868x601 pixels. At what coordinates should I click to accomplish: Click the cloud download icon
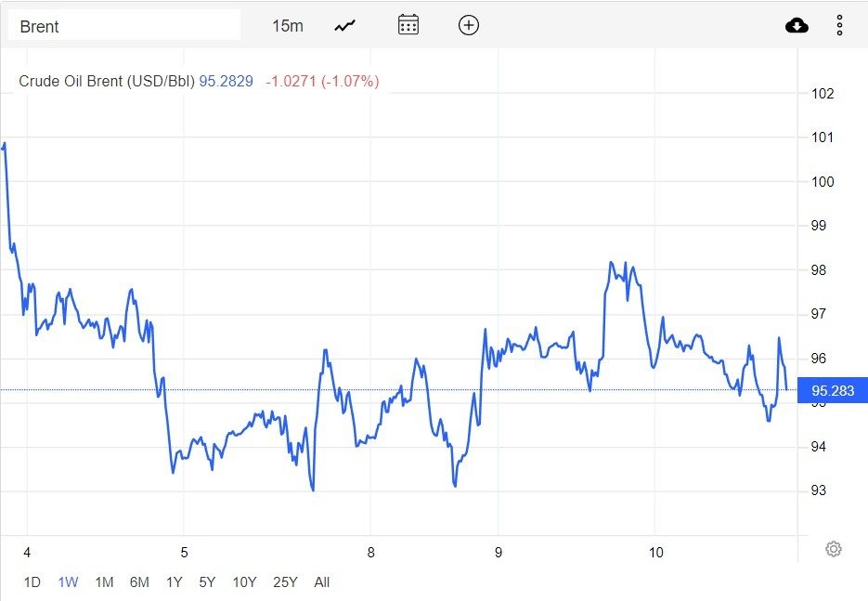pyautogui.click(x=797, y=25)
